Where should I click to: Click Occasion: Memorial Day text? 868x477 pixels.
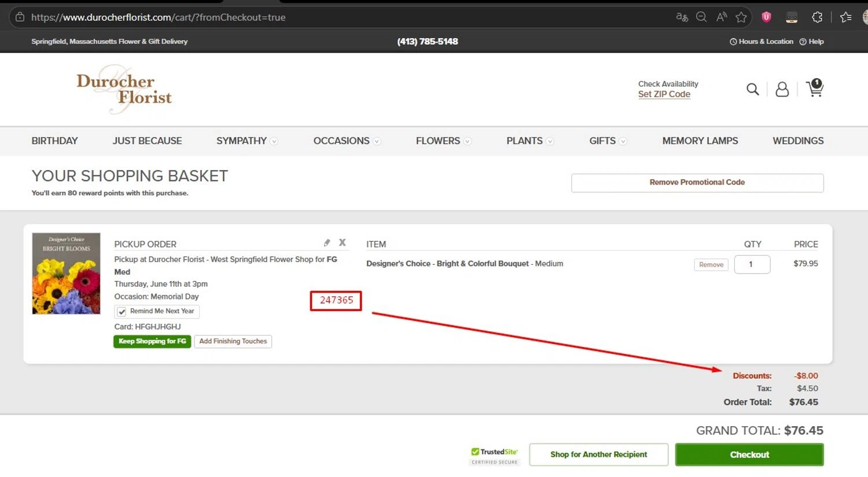tap(156, 297)
